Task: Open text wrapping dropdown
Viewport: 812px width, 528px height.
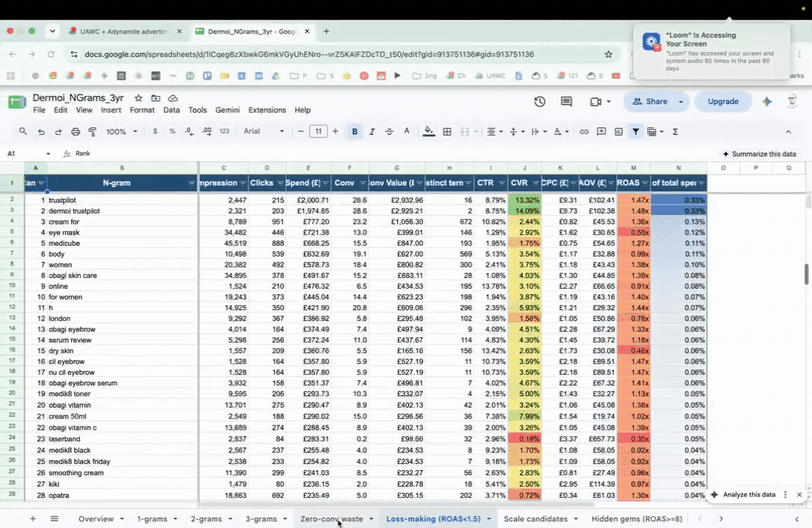Action: (539, 131)
